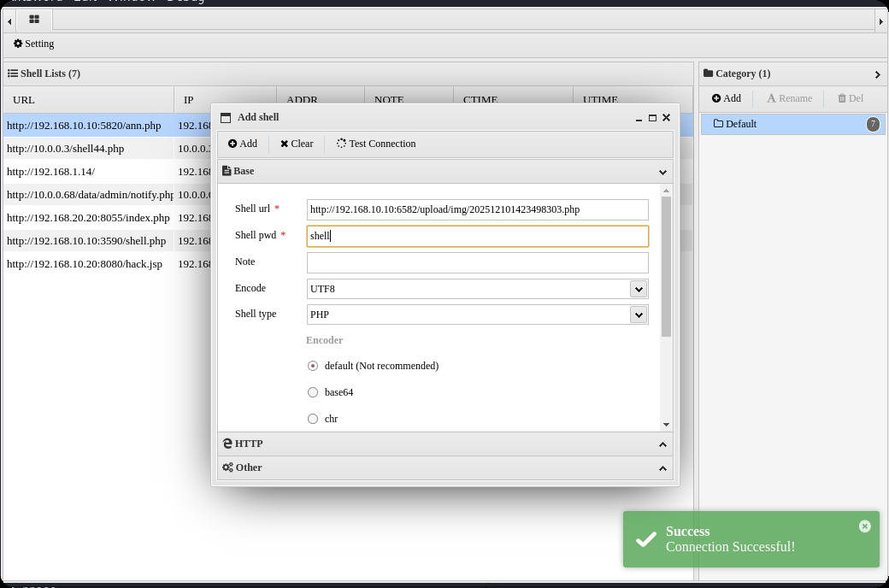The image size is (889, 588).
Task: Select the Default category folder
Action: click(740, 124)
